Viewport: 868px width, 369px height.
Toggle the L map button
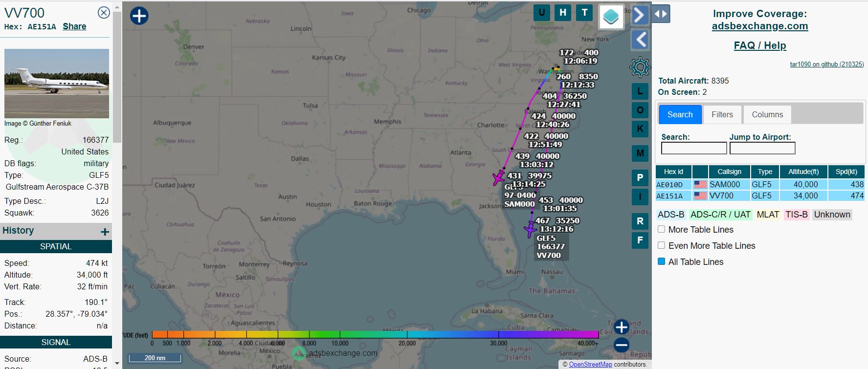coord(640,91)
